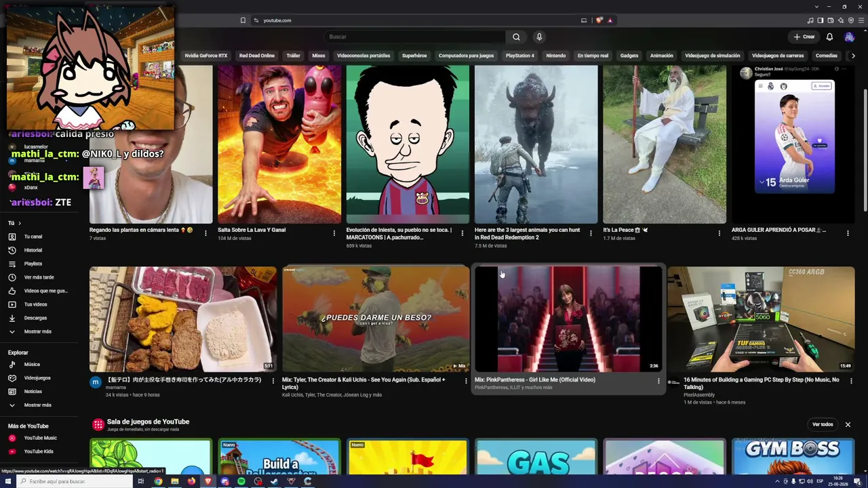
Task: Dismiss the Sala de juegos section
Action: (x=848, y=424)
